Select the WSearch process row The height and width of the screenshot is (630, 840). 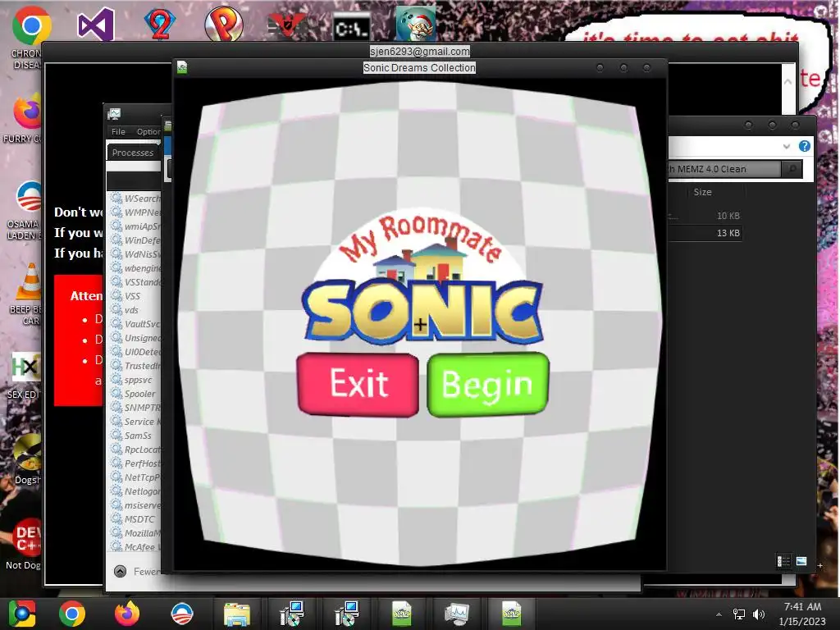pyautogui.click(x=135, y=199)
